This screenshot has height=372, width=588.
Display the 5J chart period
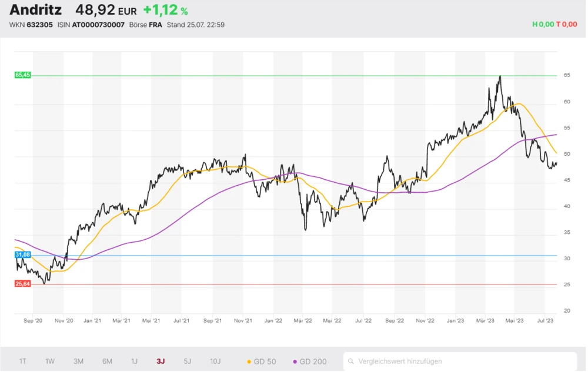coord(187,361)
